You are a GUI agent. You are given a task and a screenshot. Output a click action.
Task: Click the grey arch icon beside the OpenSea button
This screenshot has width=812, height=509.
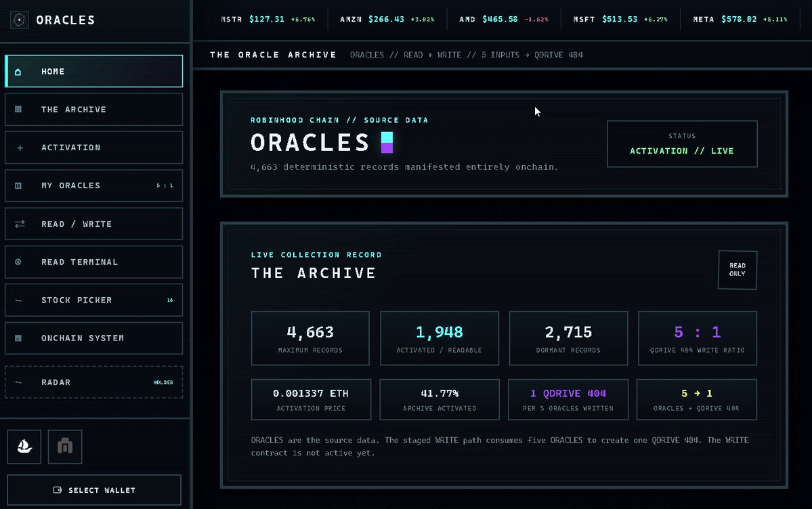pyautogui.click(x=65, y=446)
